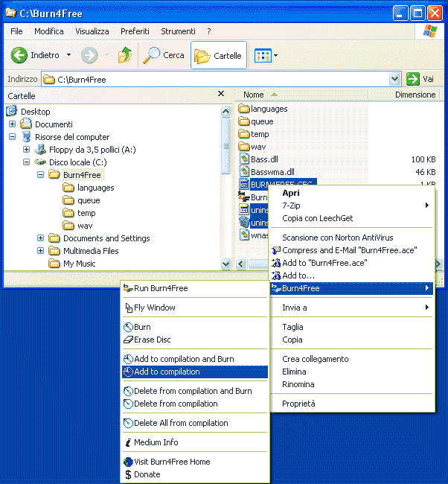Open the Forward history dropdown arrow
The image size is (448, 484).
pos(106,55)
